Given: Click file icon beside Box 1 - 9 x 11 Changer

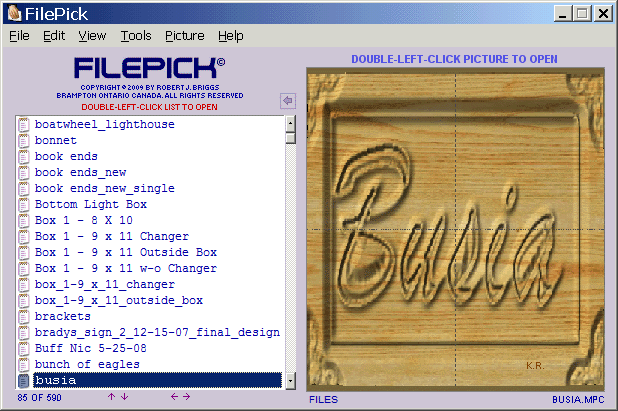Looking at the screenshot, I should tap(24, 236).
